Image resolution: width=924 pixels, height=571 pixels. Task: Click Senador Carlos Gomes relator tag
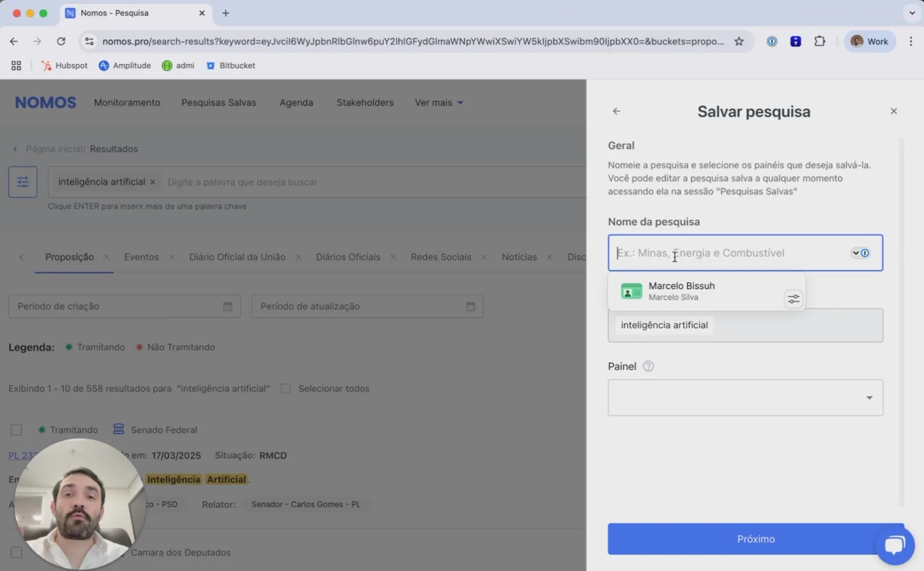305,504
